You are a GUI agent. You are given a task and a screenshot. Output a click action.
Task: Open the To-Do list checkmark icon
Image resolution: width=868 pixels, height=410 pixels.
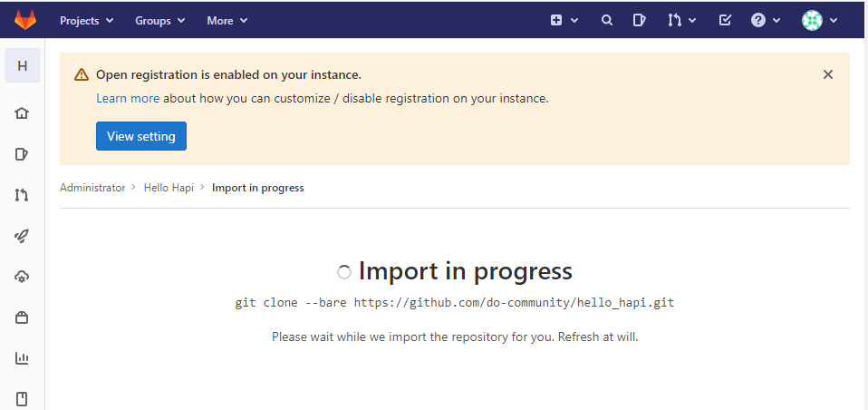725,21
